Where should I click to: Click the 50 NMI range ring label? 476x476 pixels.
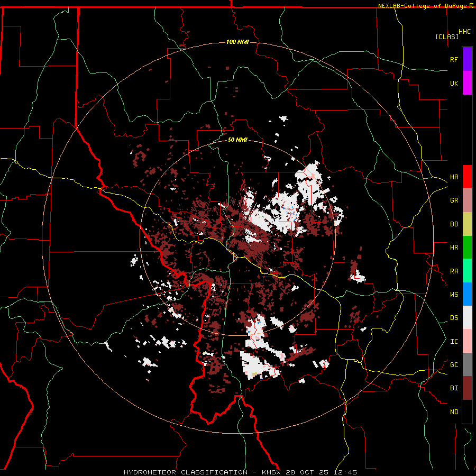click(x=237, y=140)
